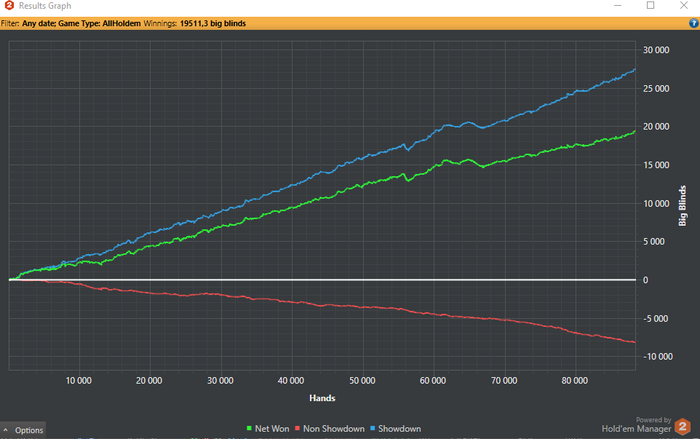Expand the Options panel
The height and width of the screenshot is (439, 700).
point(23,430)
